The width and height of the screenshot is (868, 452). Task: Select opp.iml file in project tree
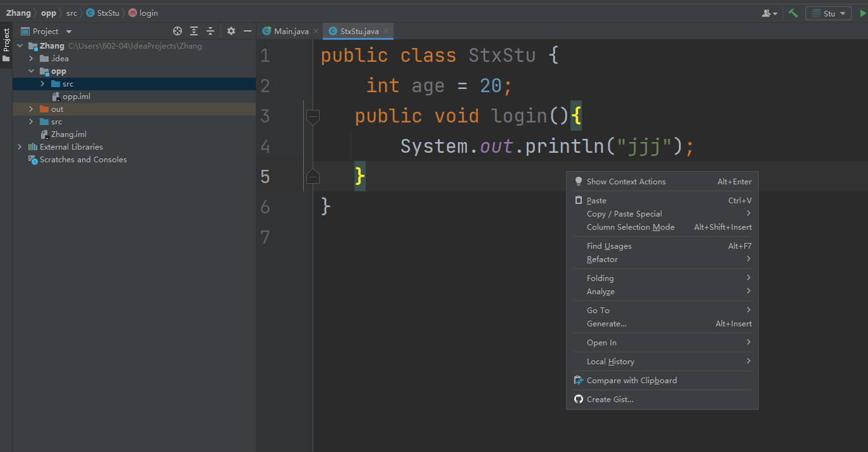click(76, 97)
